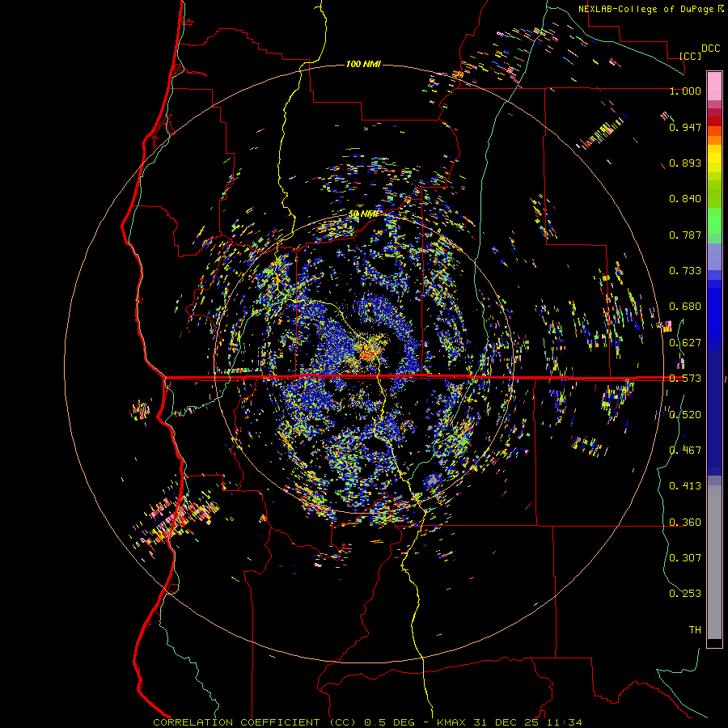Click the 0.413 color scale value
The height and width of the screenshot is (728, 728).
click(x=685, y=485)
